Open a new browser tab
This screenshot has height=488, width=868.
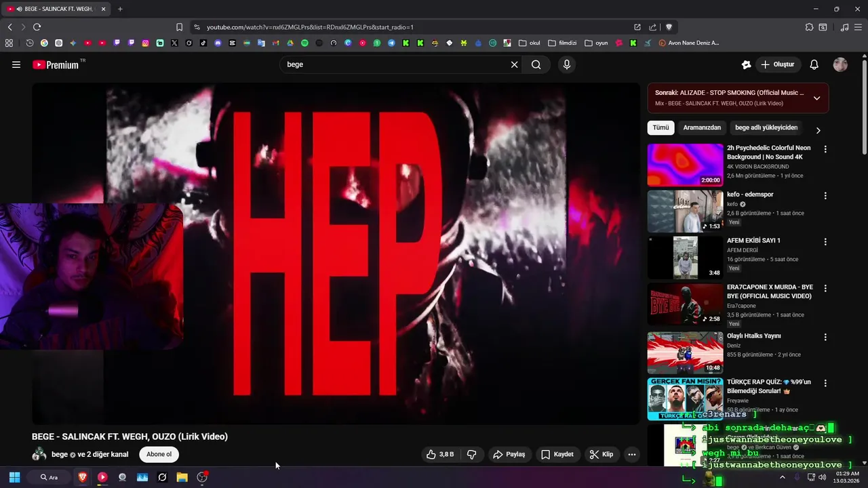click(x=120, y=9)
